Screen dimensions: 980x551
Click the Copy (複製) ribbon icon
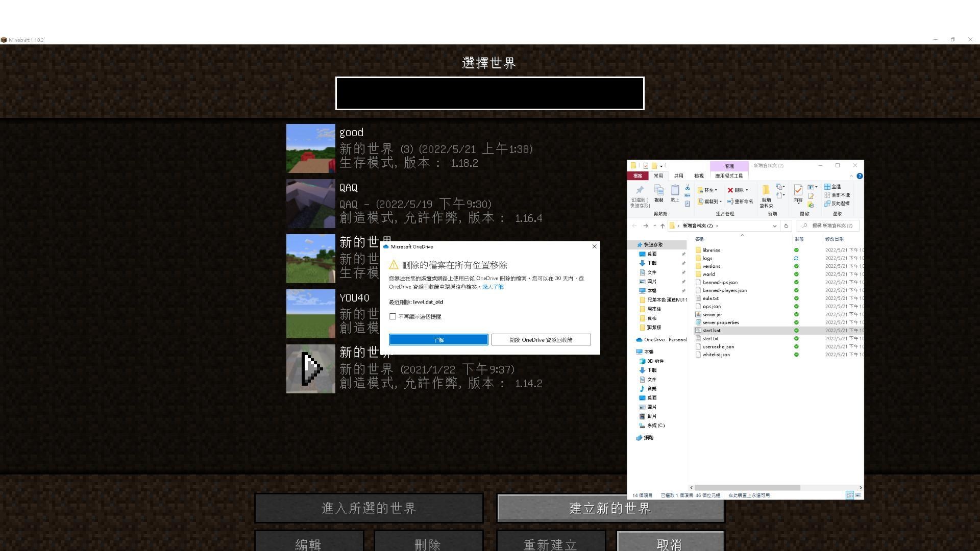tap(659, 193)
